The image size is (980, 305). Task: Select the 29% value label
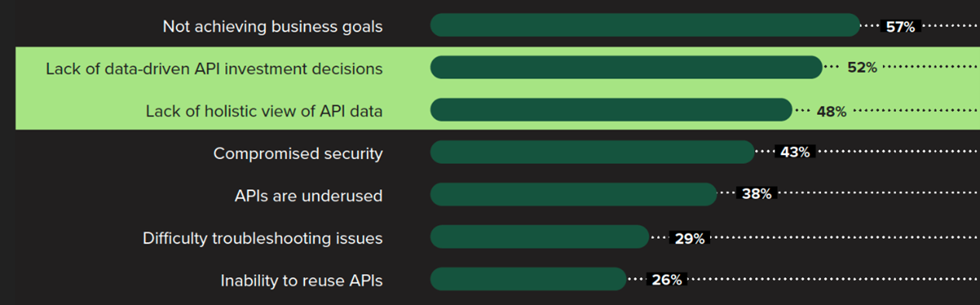click(x=689, y=238)
